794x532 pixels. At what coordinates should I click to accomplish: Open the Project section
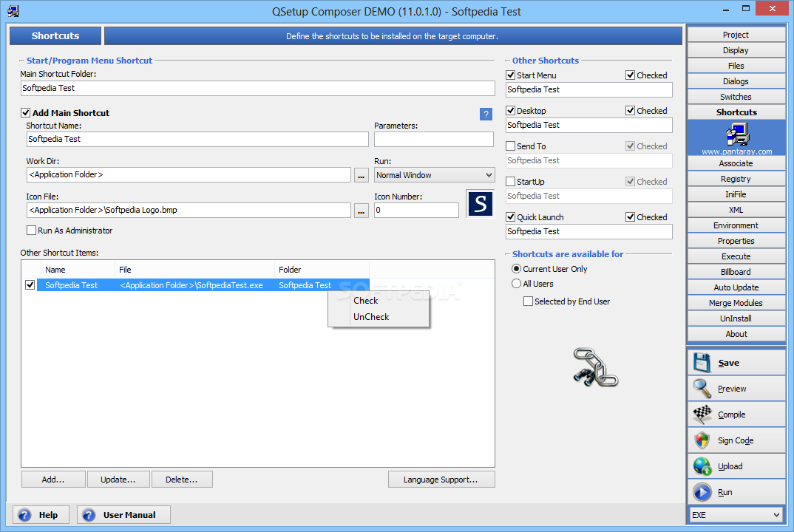point(736,35)
